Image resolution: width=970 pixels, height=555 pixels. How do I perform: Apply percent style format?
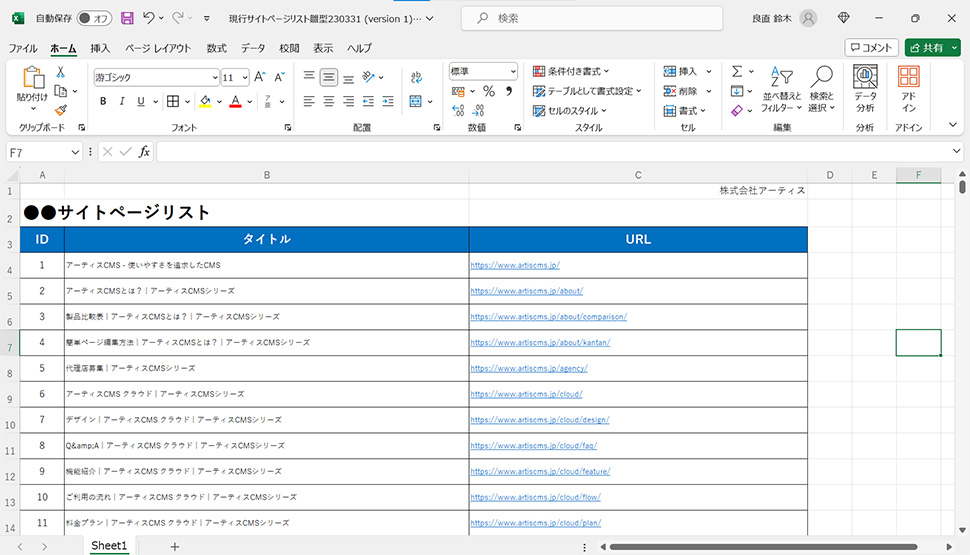coord(489,92)
